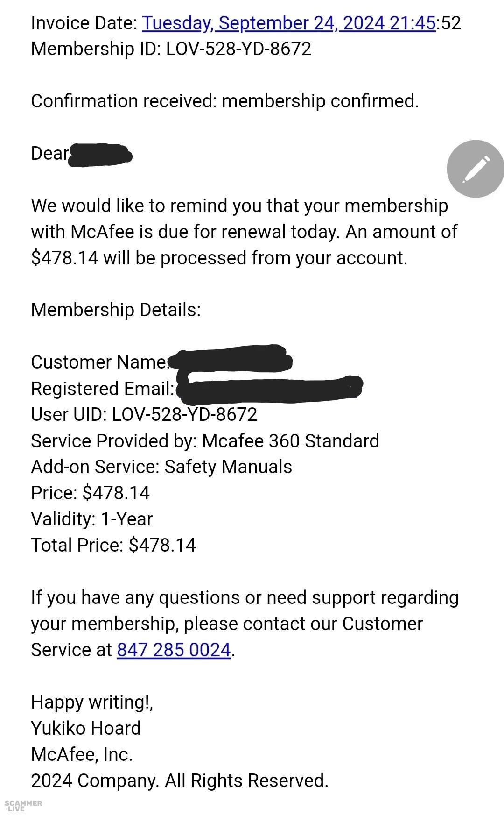The width and height of the screenshot is (504, 816).
Task: Click the User UID line
Action: coord(144,415)
